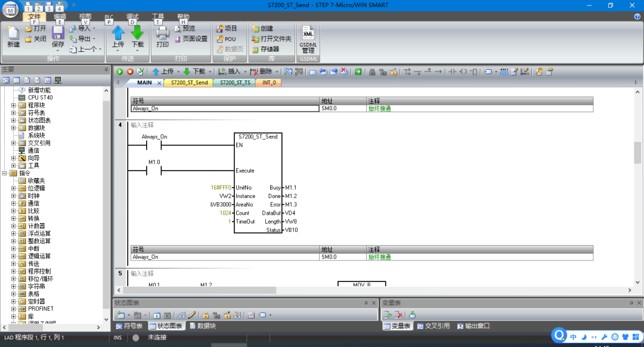The width and height of the screenshot is (644, 347).
Task: Open the 删除 dropdown arrow in editor toolbar
Action: pyautogui.click(x=277, y=72)
